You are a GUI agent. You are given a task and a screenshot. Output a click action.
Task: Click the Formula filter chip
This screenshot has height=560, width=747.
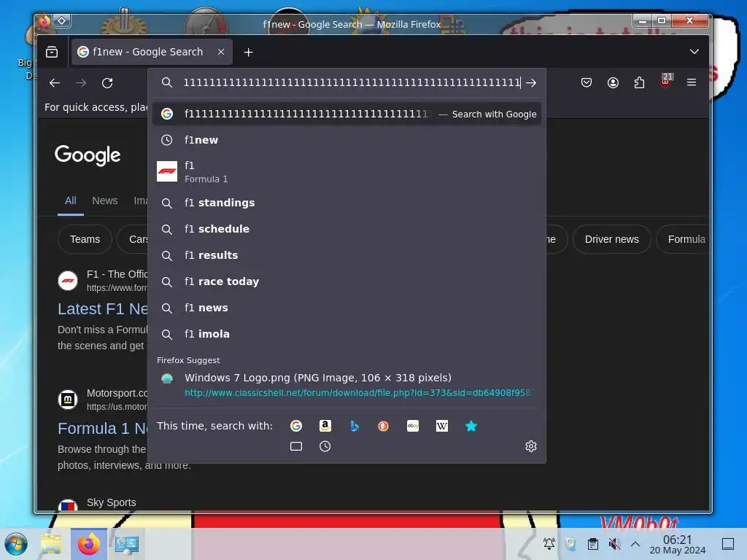pyautogui.click(x=683, y=239)
